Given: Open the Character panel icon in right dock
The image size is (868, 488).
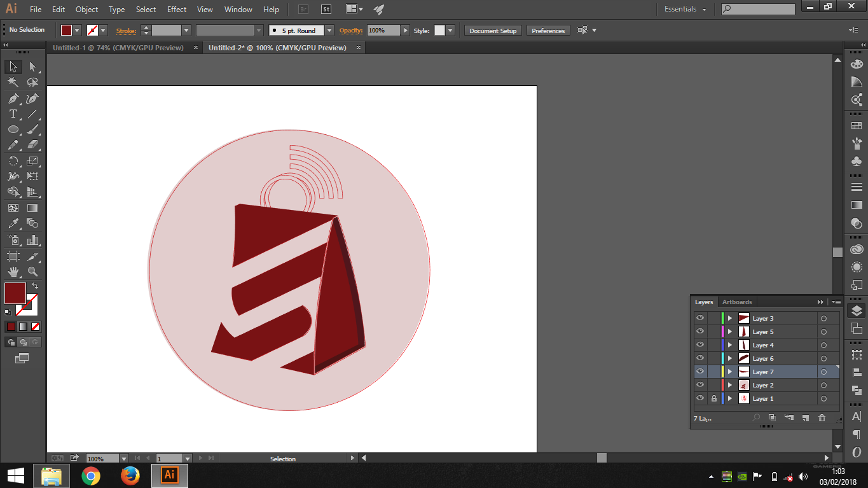Looking at the screenshot, I should 857,417.
